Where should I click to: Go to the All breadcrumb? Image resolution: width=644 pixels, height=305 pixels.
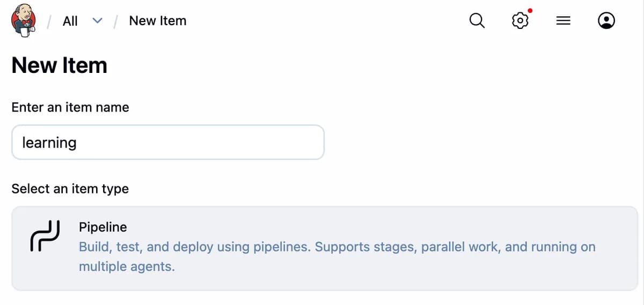(70, 21)
